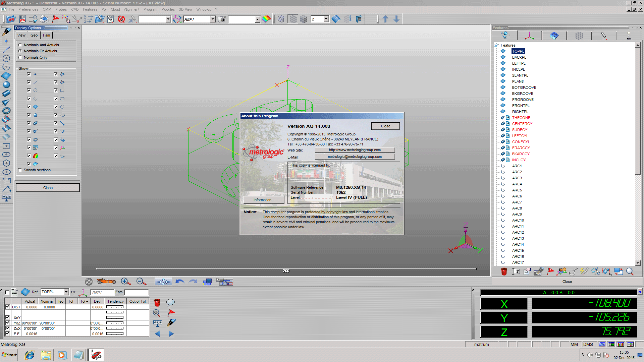The image size is (644, 362).
Task: Click the speech bubble comment icon
Action: [x=170, y=302]
